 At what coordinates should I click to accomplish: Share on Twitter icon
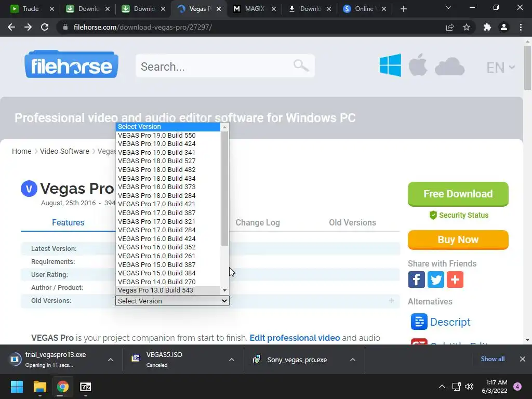(x=436, y=280)
